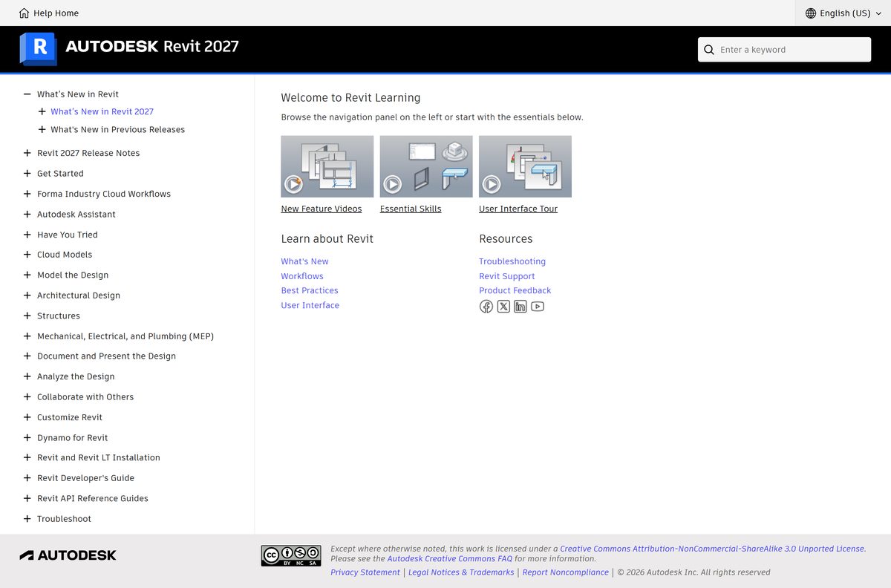Click the Autodesk footer logo
This screenshot has height=588, width=891.
tap(68, 555)
